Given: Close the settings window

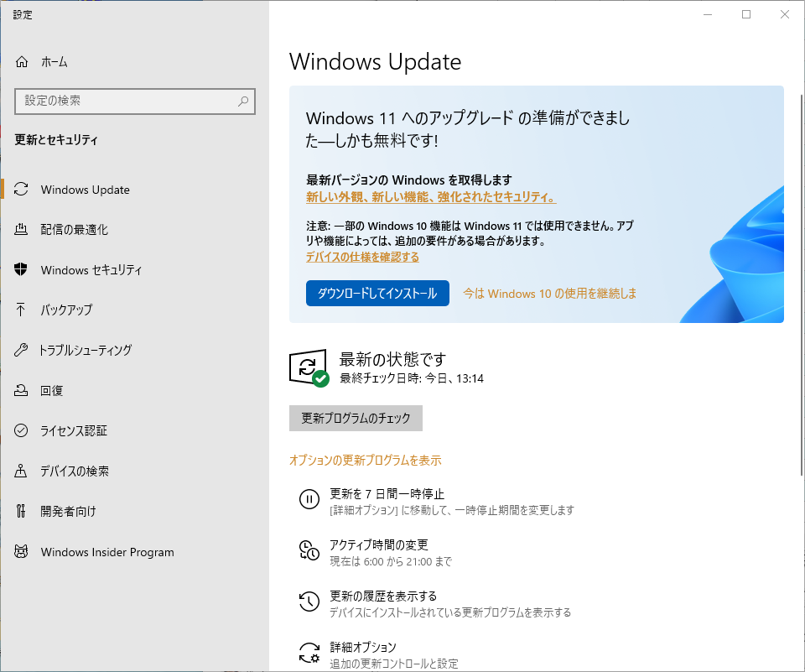Looking at the screenshot, I should click(x=785, y=14).
